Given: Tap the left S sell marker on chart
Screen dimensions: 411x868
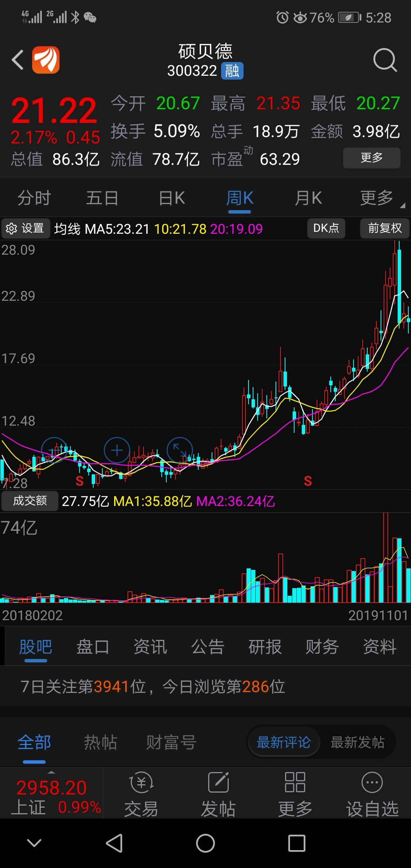Looking at the screenshot, I should click(80, 481).
